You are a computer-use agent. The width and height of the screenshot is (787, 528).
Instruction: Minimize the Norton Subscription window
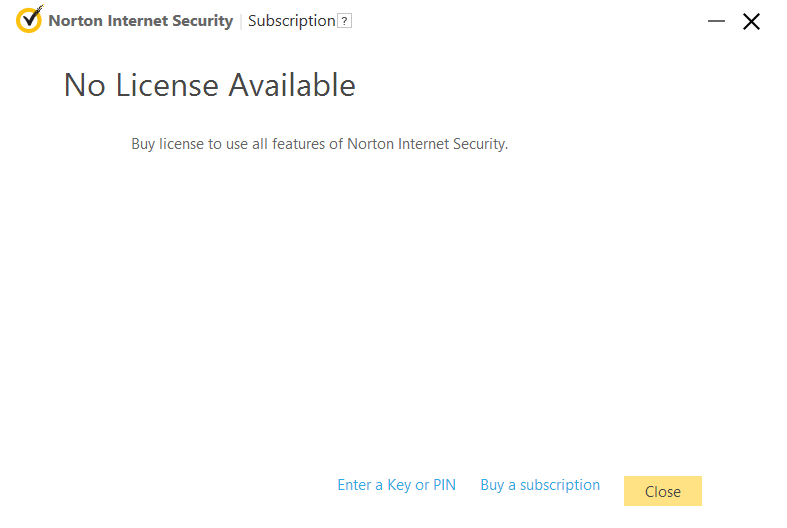click(716, 21)
